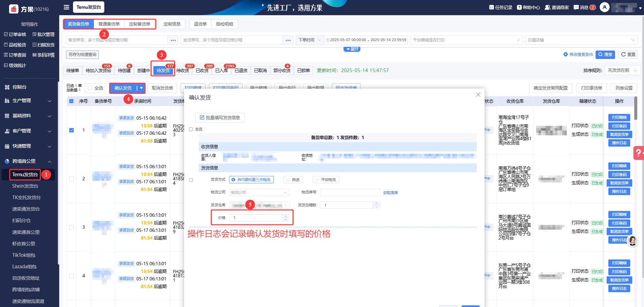Open the 排序规则 先发货在前 dropdown
The height and width of the screenshot is (307, 644).
click(622, 70)
